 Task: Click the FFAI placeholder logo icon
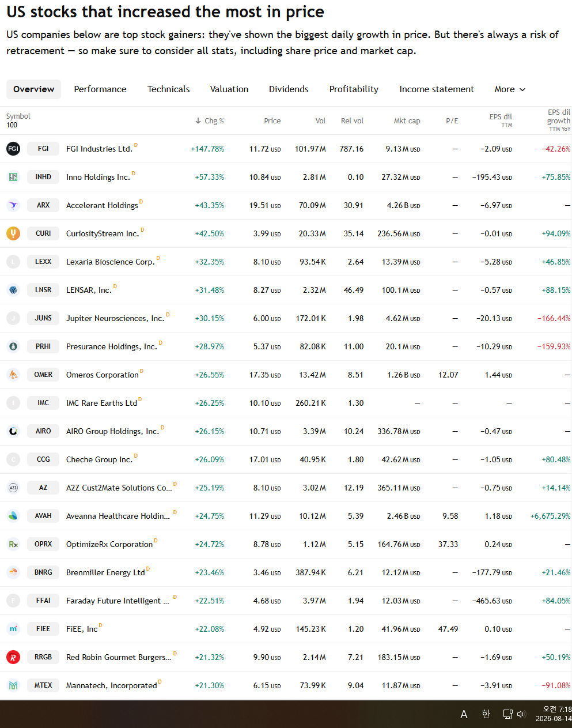coord(13,601)
